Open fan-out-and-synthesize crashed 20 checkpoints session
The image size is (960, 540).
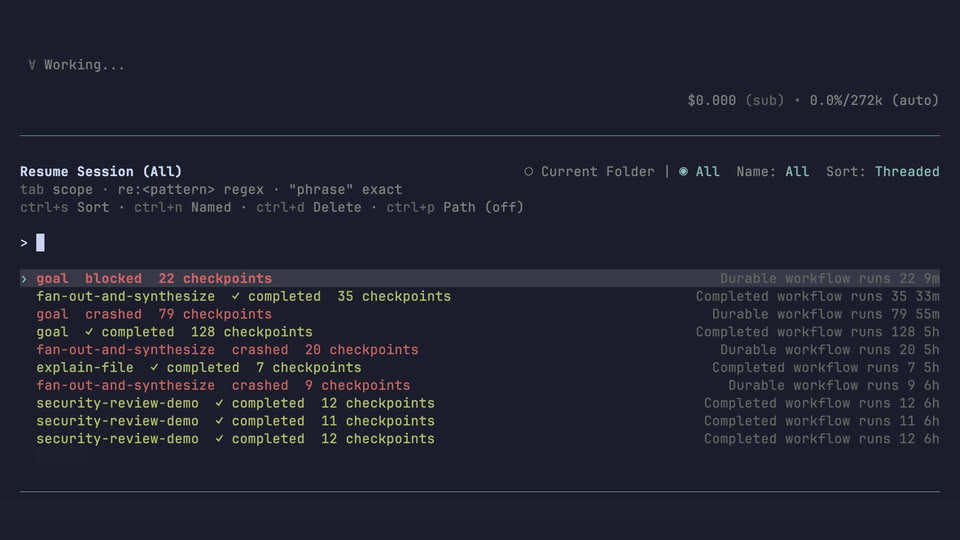pos(480,350)
